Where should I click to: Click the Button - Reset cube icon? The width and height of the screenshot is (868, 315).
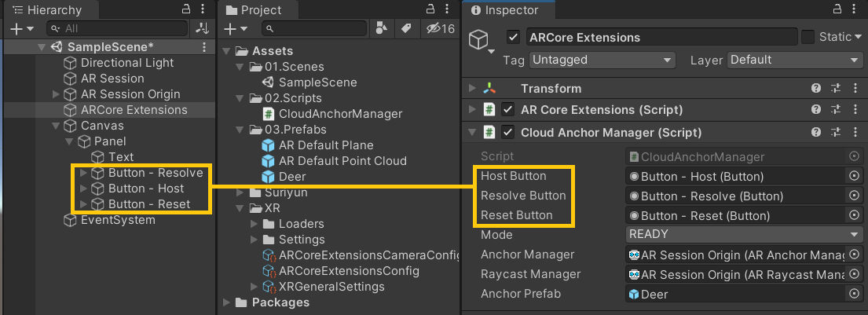[x=97, y=203]
